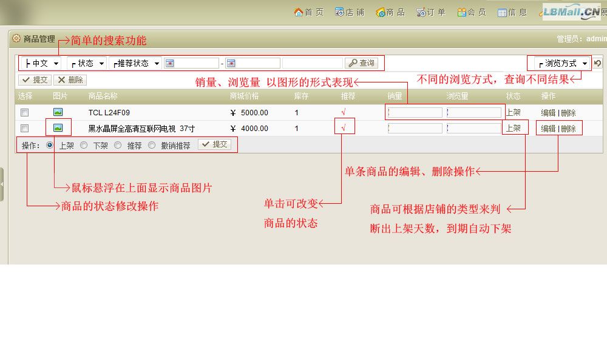
Task: Open the 商品 product menu
Action: [390, 12]
